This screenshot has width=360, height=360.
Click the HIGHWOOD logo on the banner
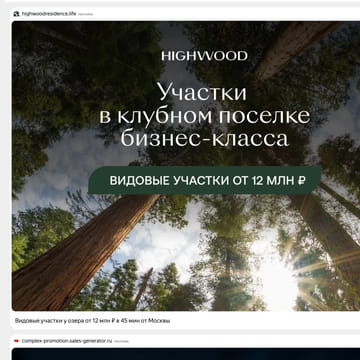pos(204,56)
